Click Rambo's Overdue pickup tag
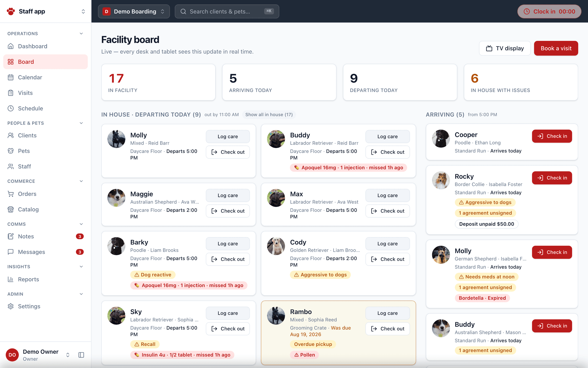Viewport: 588px width, 368px height. (313, 344)
